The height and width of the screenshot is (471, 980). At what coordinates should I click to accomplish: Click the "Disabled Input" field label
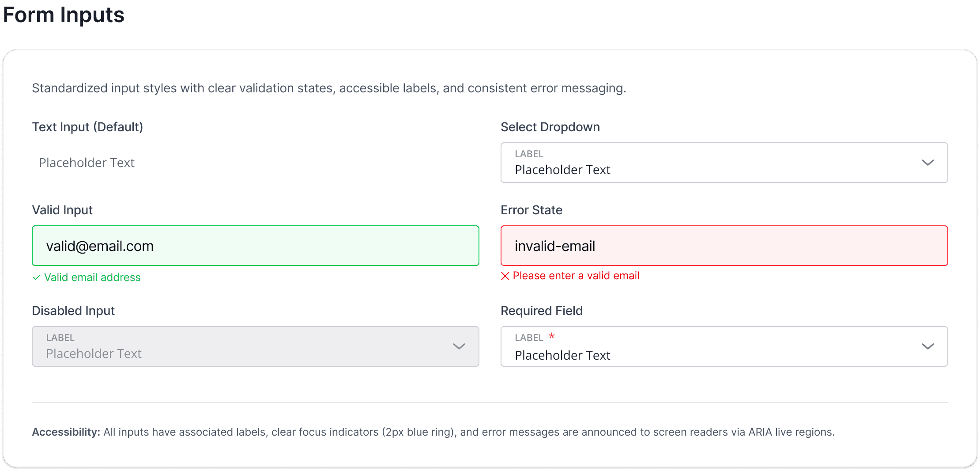(x=73, y=311)
